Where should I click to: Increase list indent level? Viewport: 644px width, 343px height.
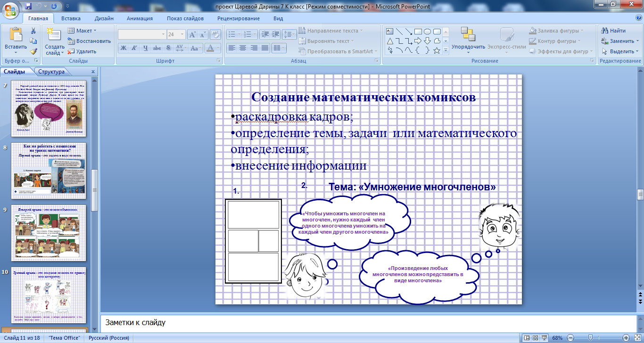point(275,34)
